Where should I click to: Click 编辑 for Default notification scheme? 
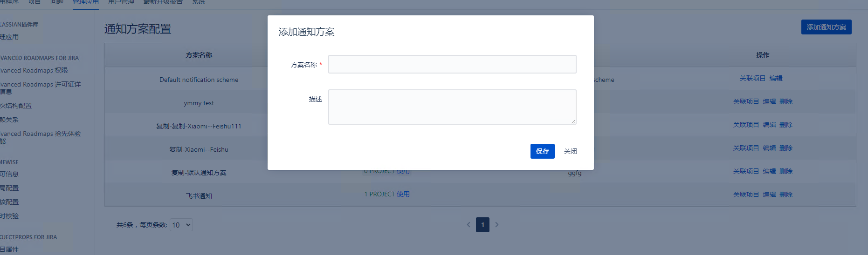pos(776,78)
